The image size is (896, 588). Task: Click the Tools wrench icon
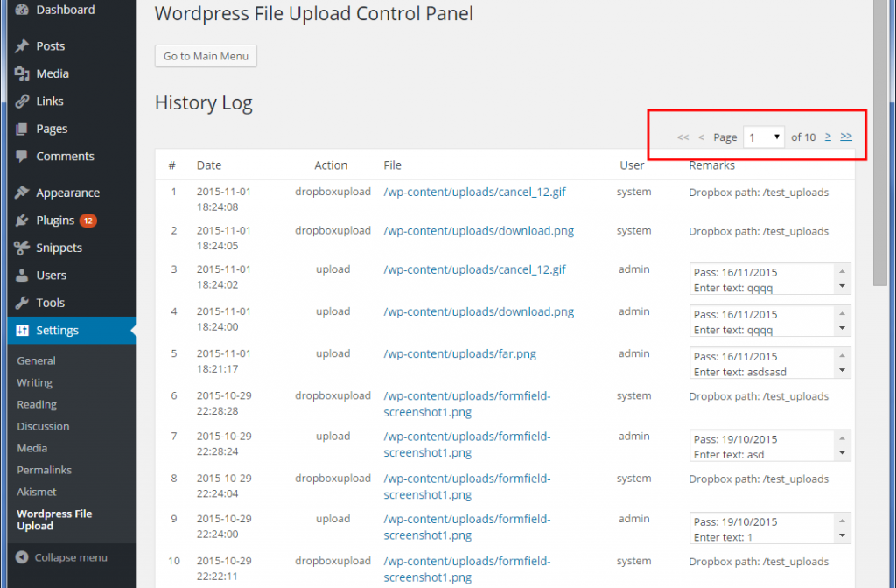[x=22, y=302]
